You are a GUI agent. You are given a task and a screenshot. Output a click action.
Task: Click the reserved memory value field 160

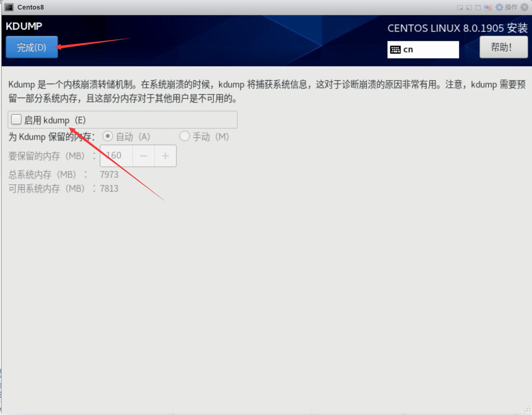pos(116,155)
